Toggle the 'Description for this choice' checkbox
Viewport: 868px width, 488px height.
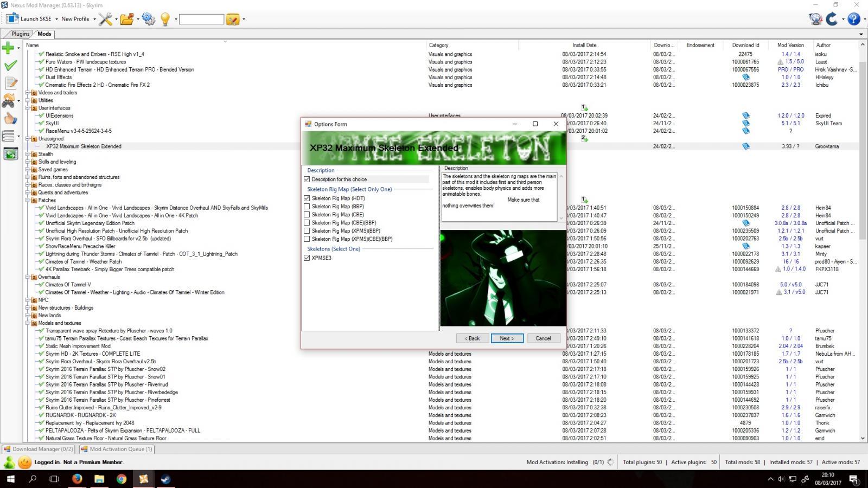(307, 179)
